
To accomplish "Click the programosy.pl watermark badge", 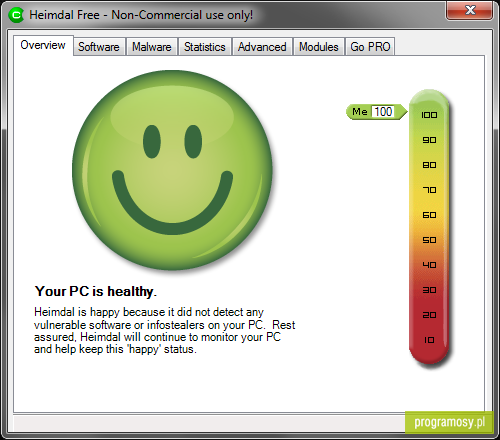I will (449, 422).
